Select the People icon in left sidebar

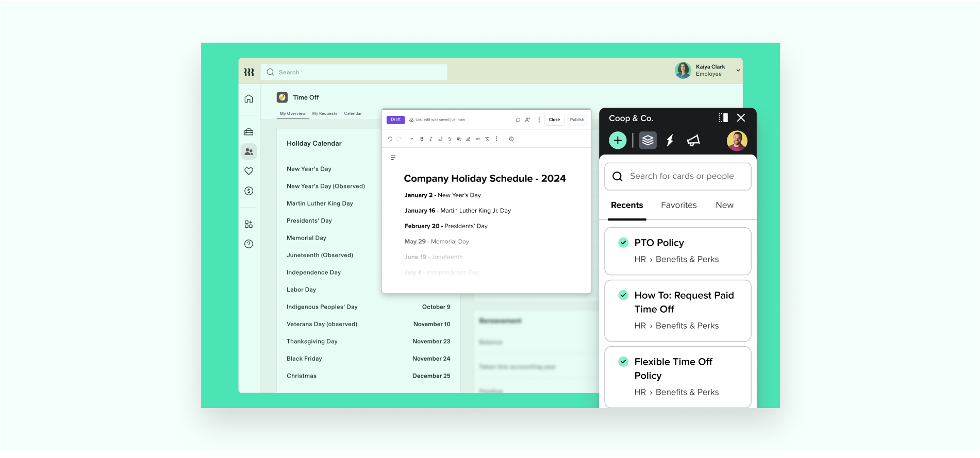(248, 151)
